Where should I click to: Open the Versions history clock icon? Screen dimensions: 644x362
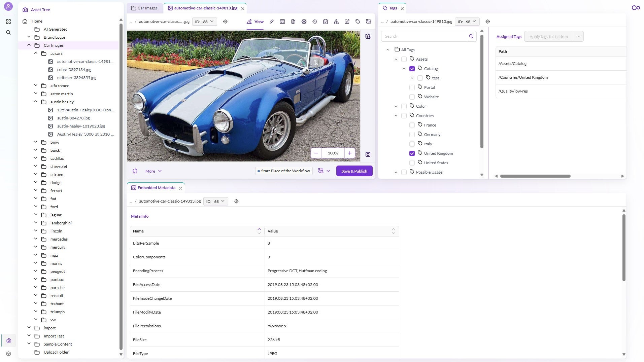314,21
